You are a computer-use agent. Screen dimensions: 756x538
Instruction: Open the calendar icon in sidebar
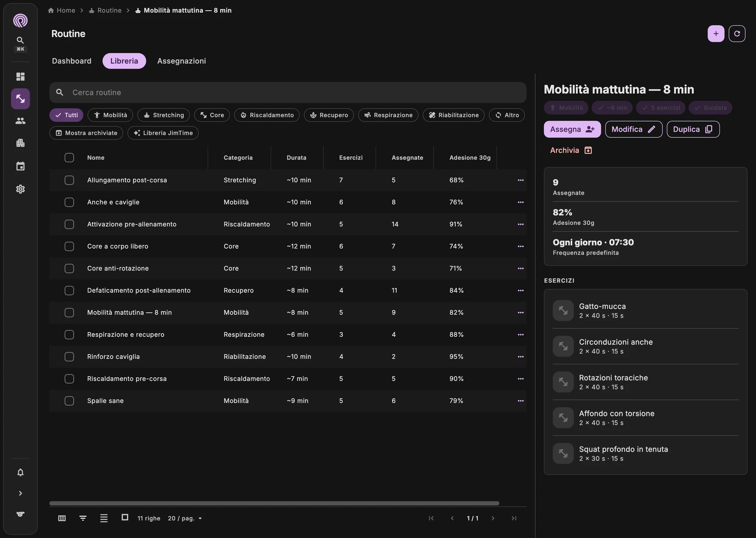(20, 166)
